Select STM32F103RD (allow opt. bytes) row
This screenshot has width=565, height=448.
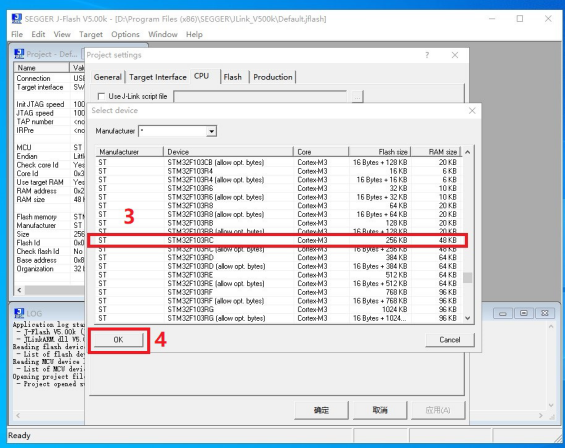[x=277, y=266]
